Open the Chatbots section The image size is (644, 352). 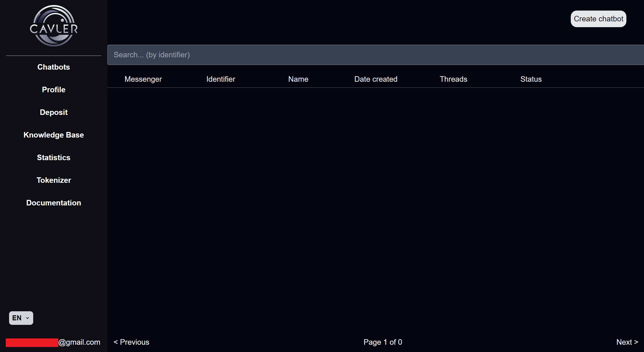point(53,67)
